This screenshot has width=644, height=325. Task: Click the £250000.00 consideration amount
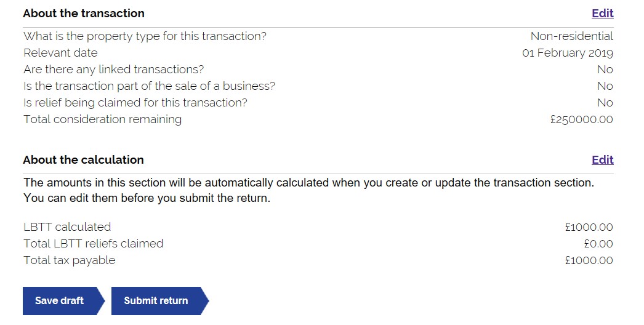[582, 119]
